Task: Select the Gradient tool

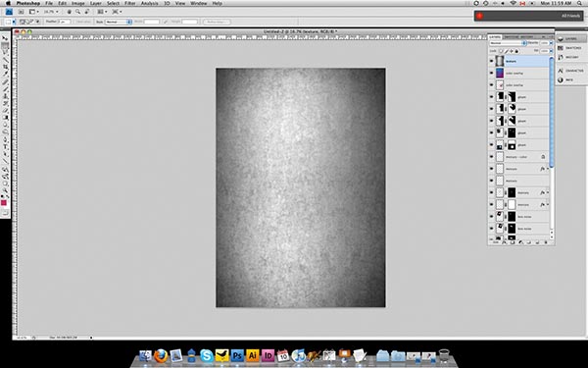Action: 5,118
